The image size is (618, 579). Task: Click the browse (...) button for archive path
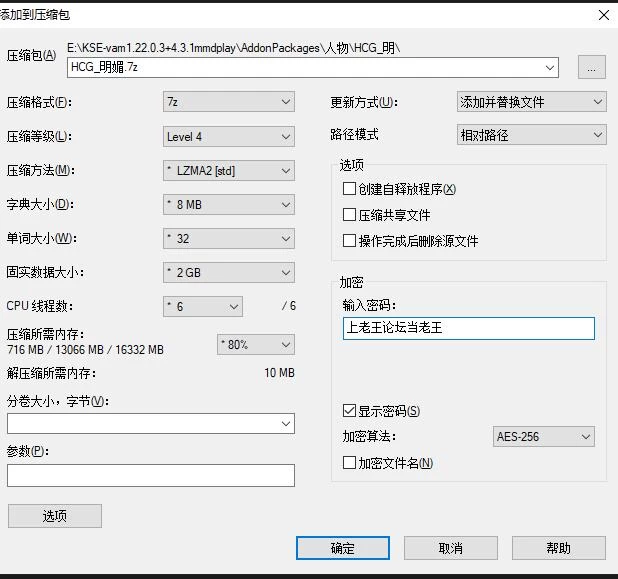click(591, 67)
